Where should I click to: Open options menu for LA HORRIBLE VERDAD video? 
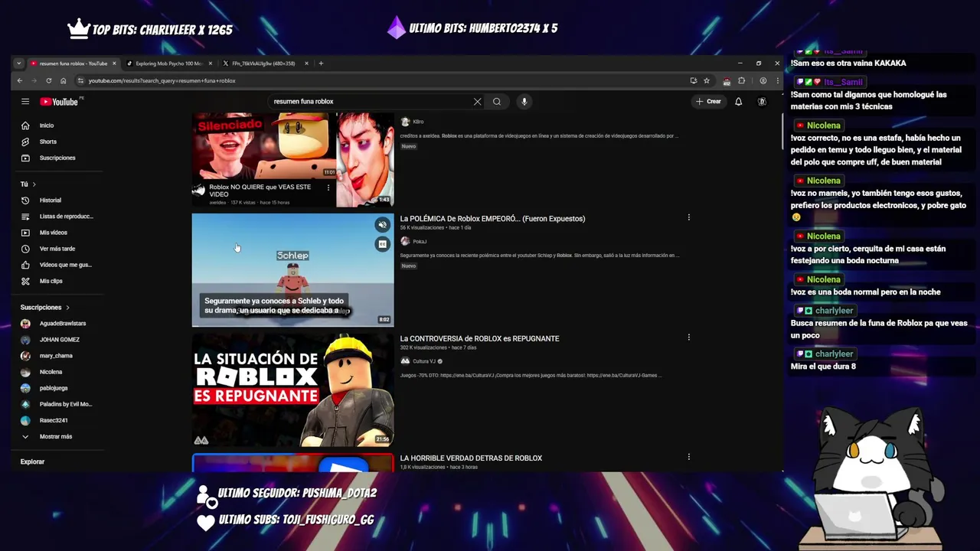point(688,457)
